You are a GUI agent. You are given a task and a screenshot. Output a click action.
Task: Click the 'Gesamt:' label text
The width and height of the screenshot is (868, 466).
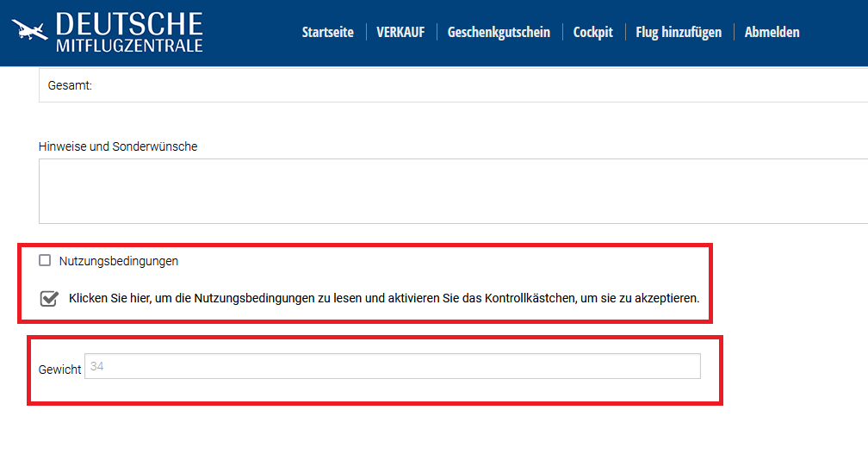pos(70,86)
